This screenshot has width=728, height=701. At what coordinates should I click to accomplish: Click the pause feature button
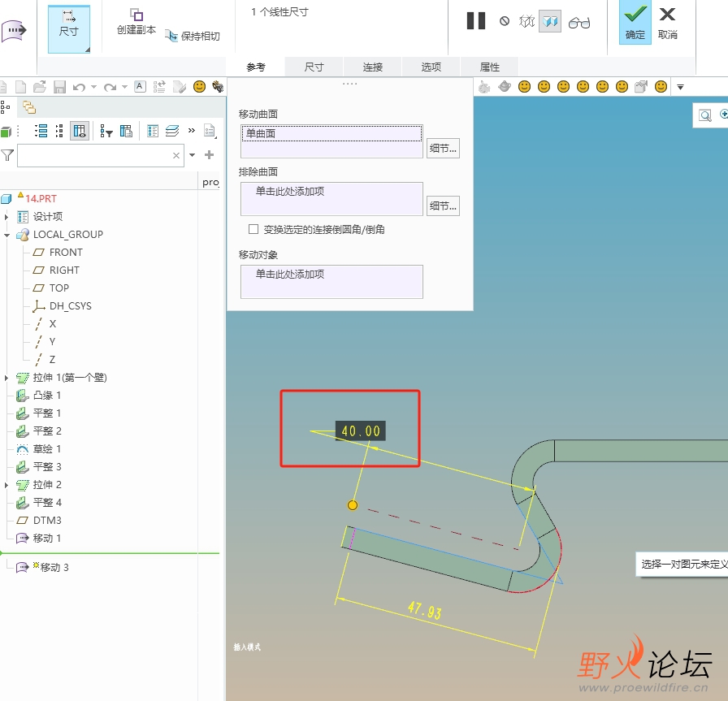[476, 21]
